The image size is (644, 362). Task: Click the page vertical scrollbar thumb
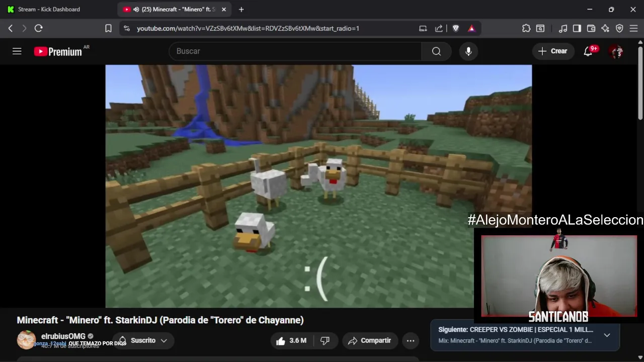640,83
